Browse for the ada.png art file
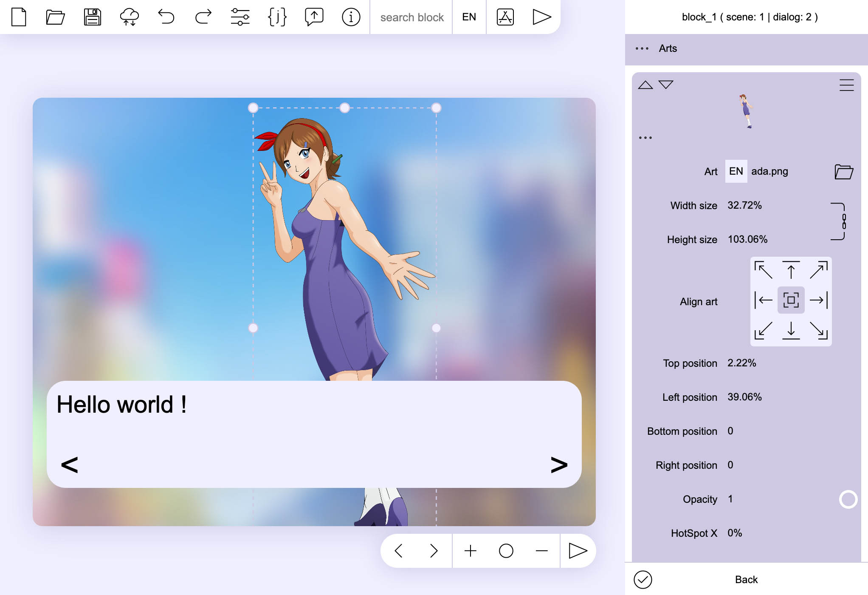The width and height of the screenshot is (868, 595). (x=843, y=172)
